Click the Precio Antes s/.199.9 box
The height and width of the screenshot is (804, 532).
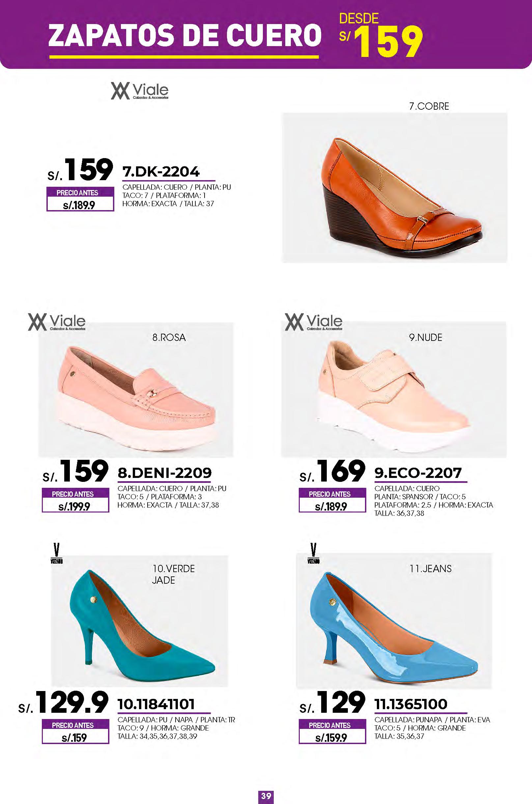click(x=75, y=500)
